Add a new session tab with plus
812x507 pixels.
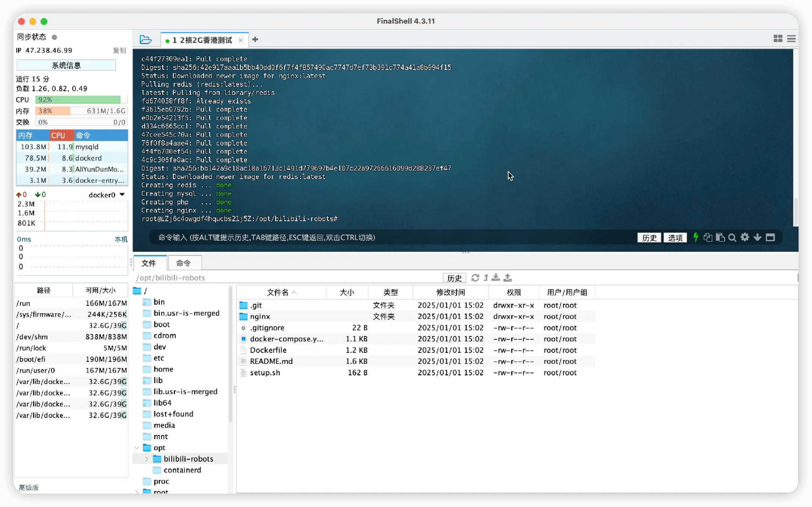pos(255,40)
